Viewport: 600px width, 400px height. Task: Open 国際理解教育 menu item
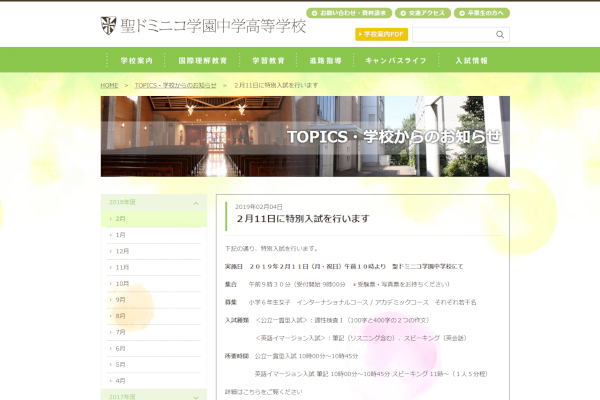202,60
